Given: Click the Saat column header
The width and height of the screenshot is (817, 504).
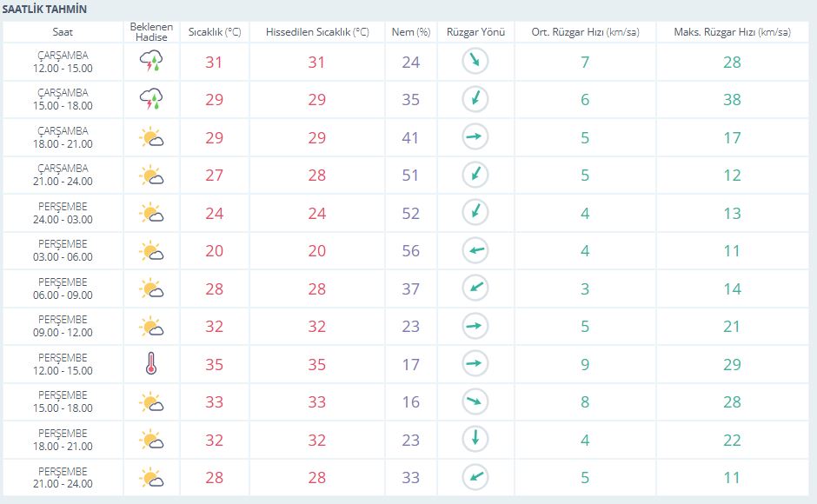Looking at the screenshot, I should pos(63,32).
